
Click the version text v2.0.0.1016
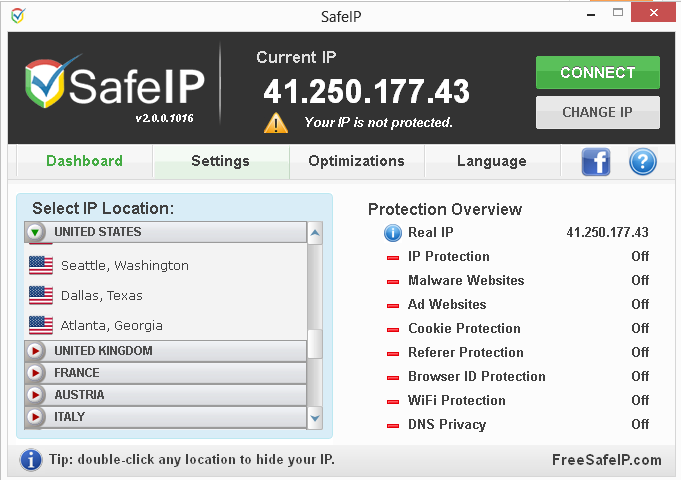point(164,118)
